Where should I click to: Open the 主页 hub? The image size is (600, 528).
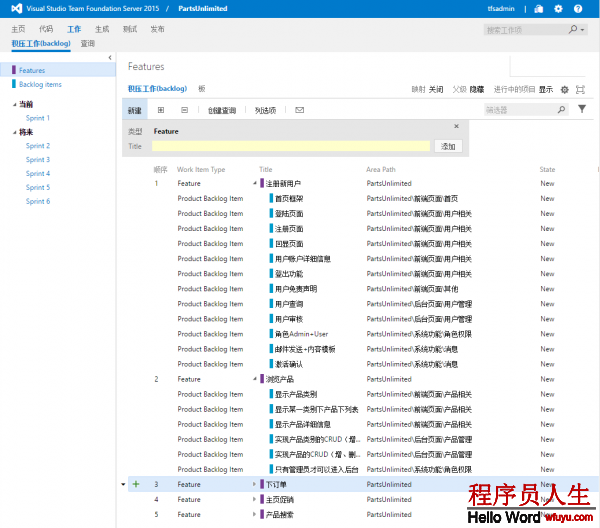[x=18, y=29]
